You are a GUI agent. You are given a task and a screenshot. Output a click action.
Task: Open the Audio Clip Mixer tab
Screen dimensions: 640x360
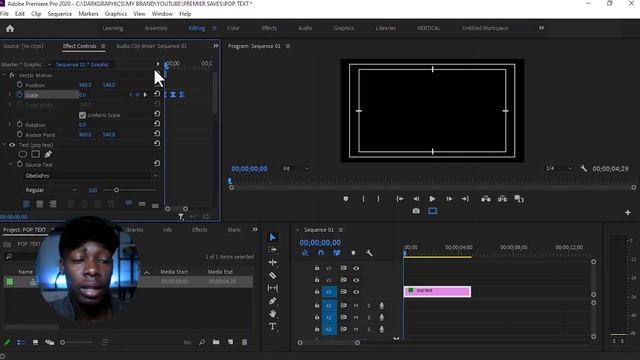[151, 46]
